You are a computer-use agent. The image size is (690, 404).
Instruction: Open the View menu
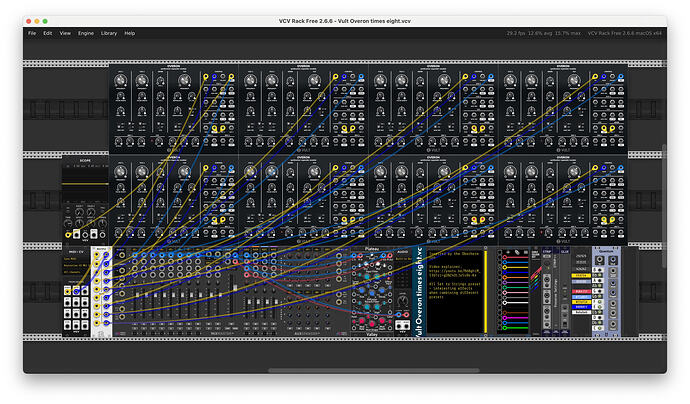click(x=65, y=33)
